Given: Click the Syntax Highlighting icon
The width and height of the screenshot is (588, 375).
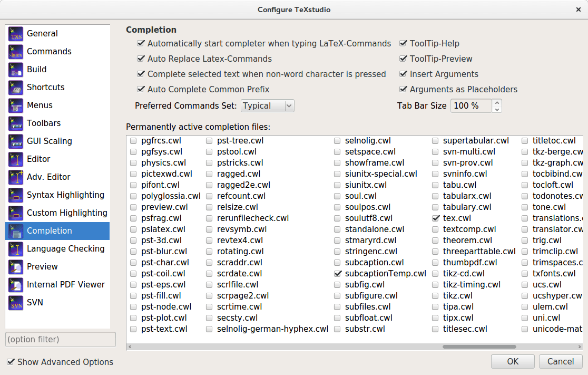Looking at the screenshot, I should click(x=16, y=195).
